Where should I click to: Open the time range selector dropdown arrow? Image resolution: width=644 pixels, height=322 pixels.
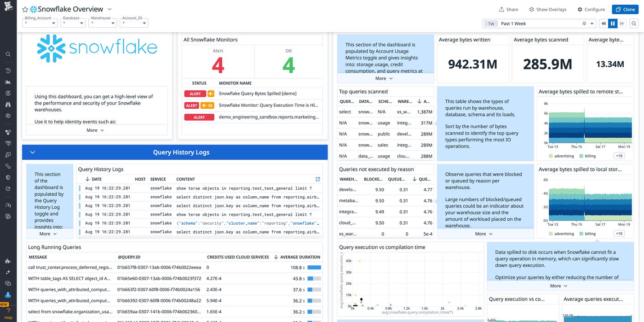[x=592, y=23]
